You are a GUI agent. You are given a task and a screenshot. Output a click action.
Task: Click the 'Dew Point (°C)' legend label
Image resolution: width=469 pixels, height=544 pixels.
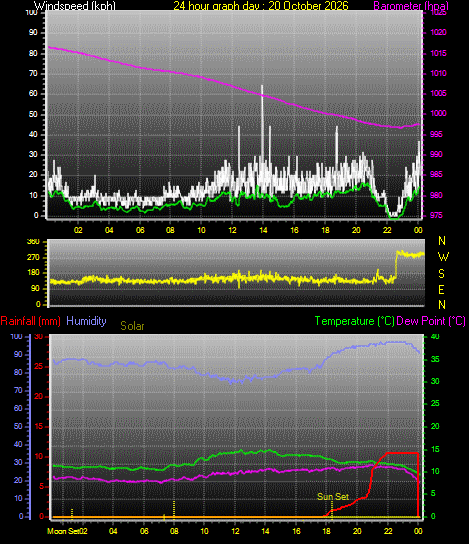pos(431,321)
